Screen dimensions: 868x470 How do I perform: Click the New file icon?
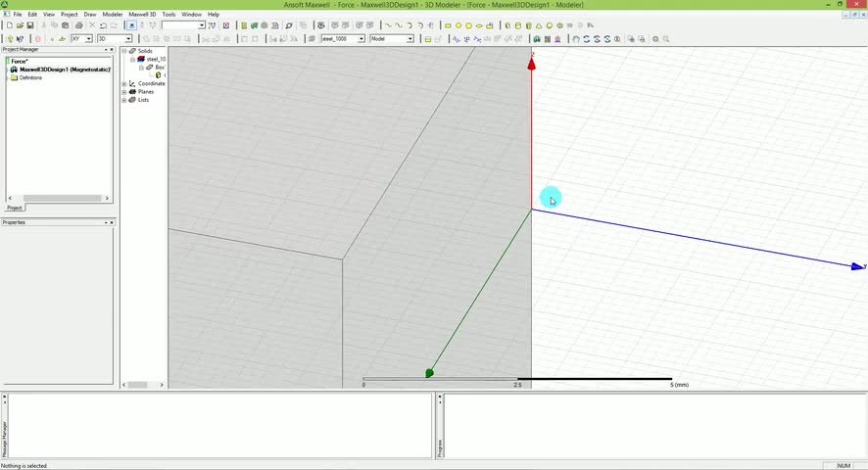pyautogui.click(x=10, y=25)
